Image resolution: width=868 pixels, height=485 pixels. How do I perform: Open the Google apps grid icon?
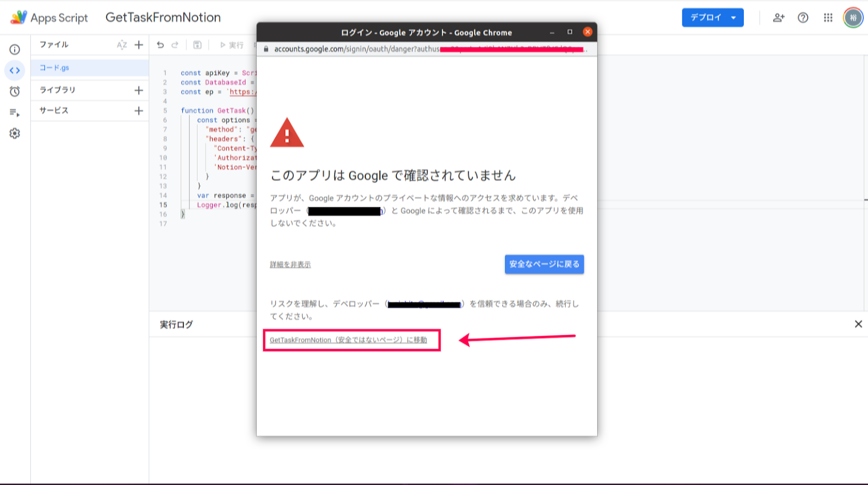pyautogui.click(x=828, y=17)
